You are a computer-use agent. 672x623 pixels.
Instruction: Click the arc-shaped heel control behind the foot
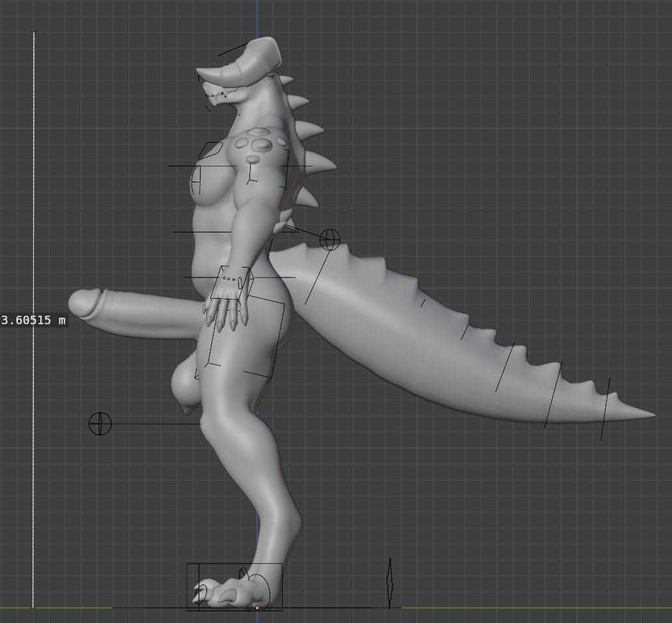tap(263, 589)
